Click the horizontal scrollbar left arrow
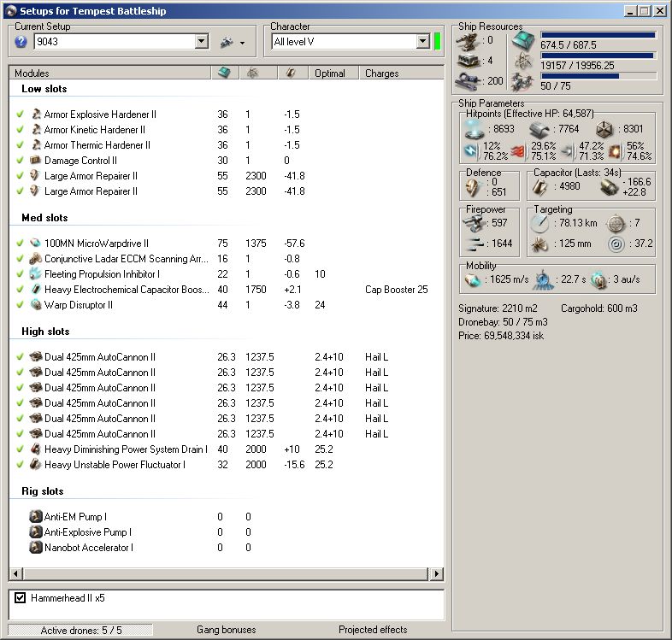The image size is (672, 640). (x=16, y=573)
